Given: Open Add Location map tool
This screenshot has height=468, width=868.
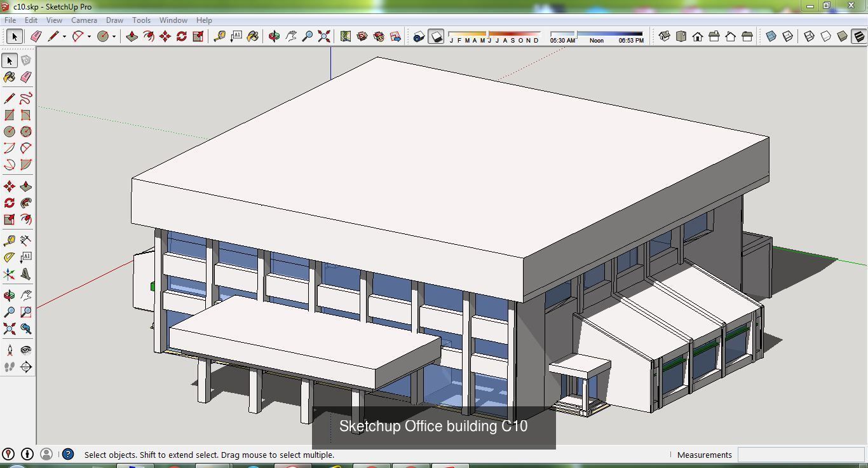Looking at the screenshot, I should 346,36.
